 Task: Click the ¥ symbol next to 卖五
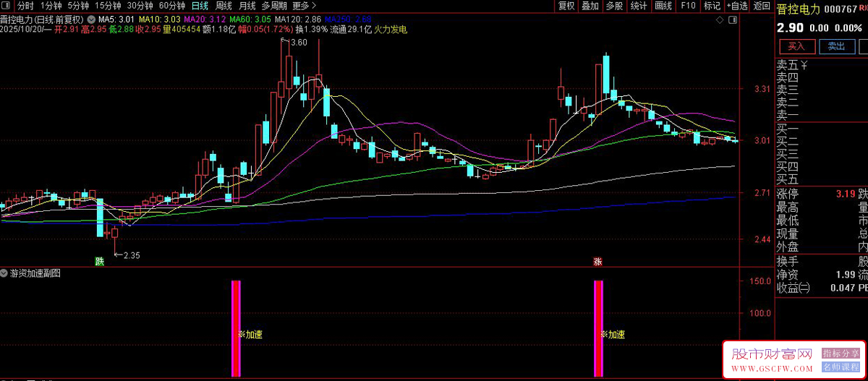pos(804,65)
